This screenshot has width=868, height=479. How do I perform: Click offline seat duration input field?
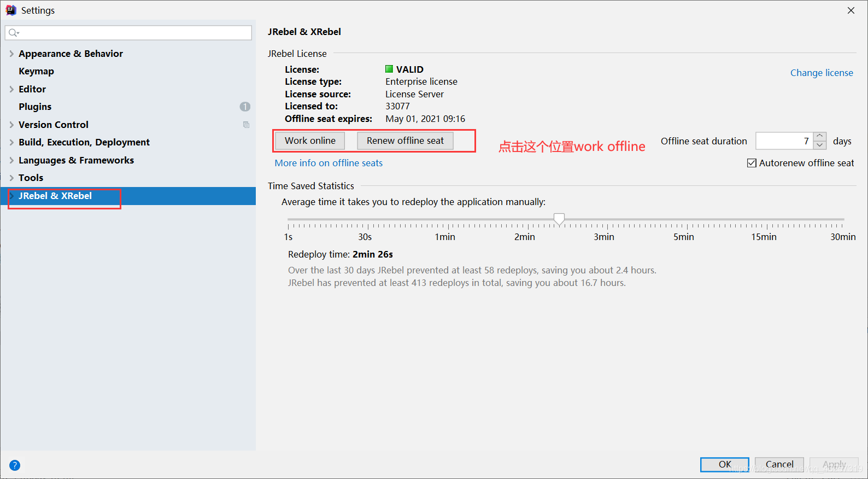pos(784,141)
